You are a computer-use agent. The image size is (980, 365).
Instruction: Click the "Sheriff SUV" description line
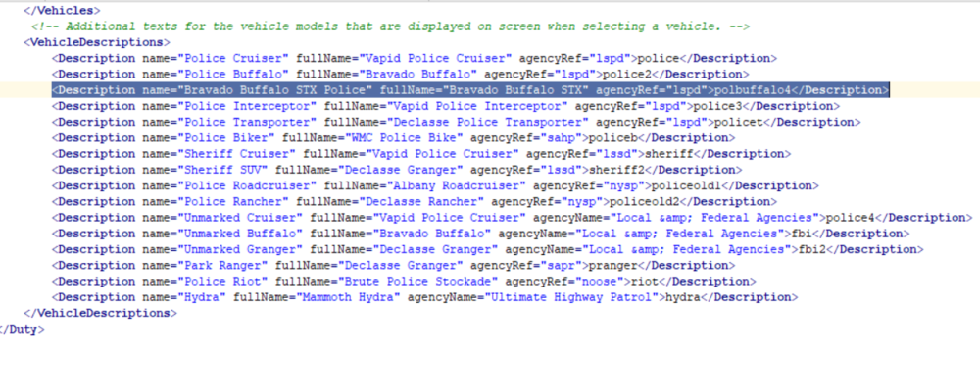[x=396, y=170]
